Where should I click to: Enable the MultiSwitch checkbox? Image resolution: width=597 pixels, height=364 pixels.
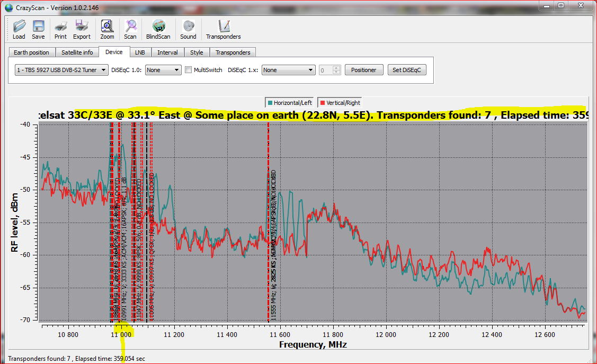188,70
